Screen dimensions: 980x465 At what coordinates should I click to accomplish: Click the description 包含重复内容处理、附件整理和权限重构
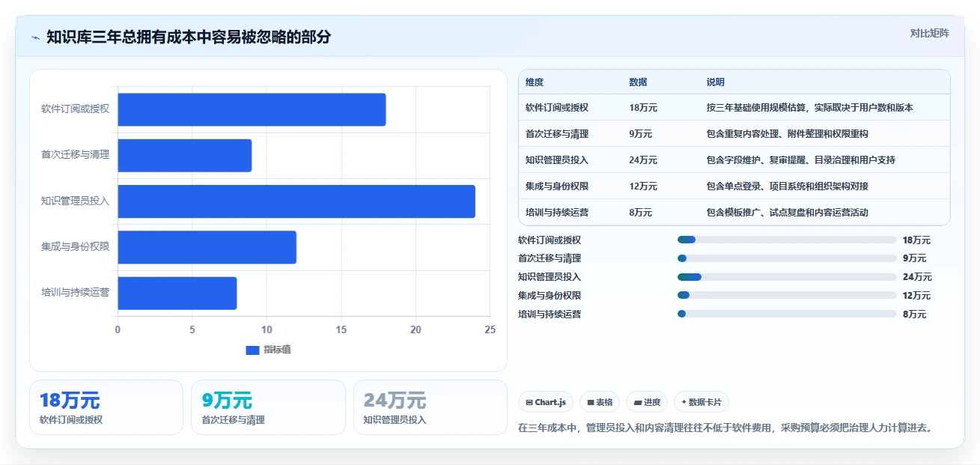tap(788, 133)
